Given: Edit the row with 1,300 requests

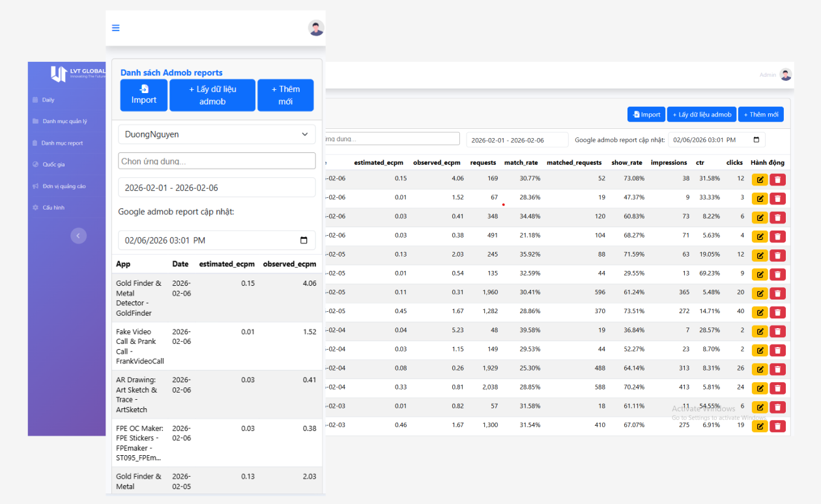Looking at the screenshot, I should (x=760, y=427).
